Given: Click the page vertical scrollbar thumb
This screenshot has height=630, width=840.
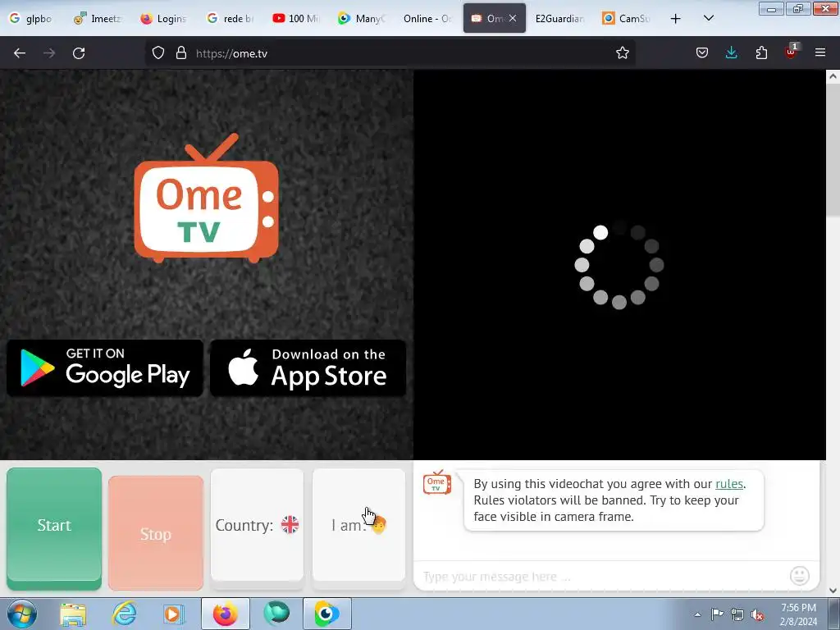Looking at the screenshot, I should click(x=833, y=150).
